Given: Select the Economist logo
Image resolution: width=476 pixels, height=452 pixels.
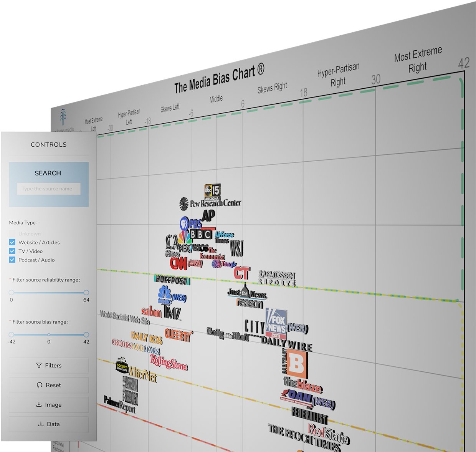Looking at the screenshot, I should [x=212, y=254].
